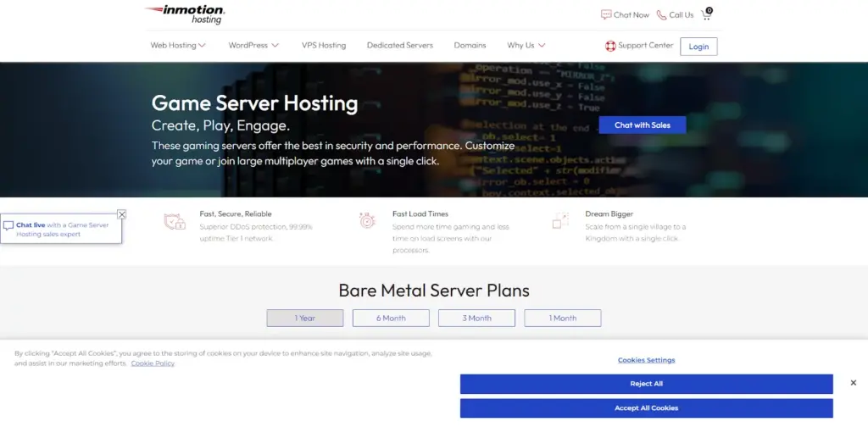Click the Dream Bigger scale icon
This screenshot has height=427, width=868.
click(559, 221)
